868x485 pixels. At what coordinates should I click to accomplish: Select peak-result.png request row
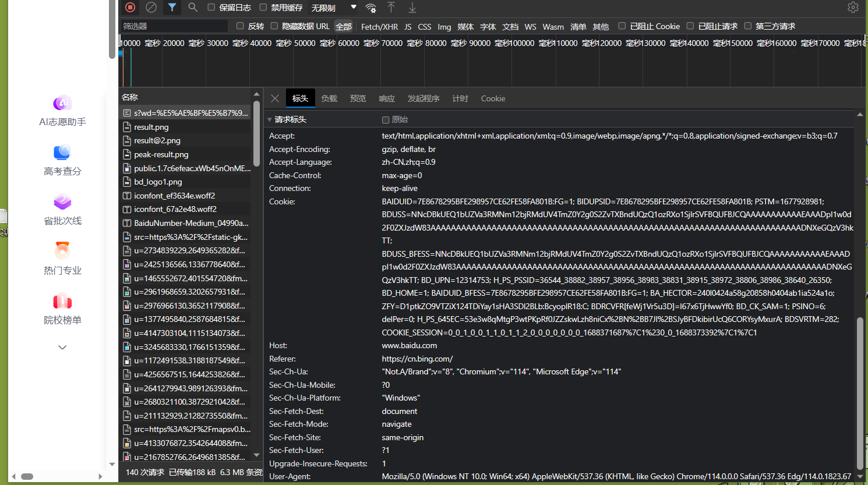click(186, 154)
